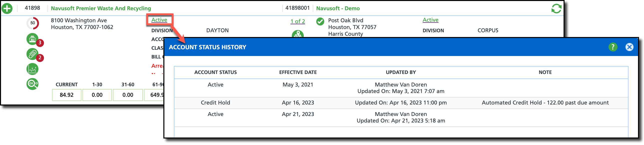644x145 pixels.
Task: Click the Active status link for site
Action: pyautogui.click(x=430, y=20)
